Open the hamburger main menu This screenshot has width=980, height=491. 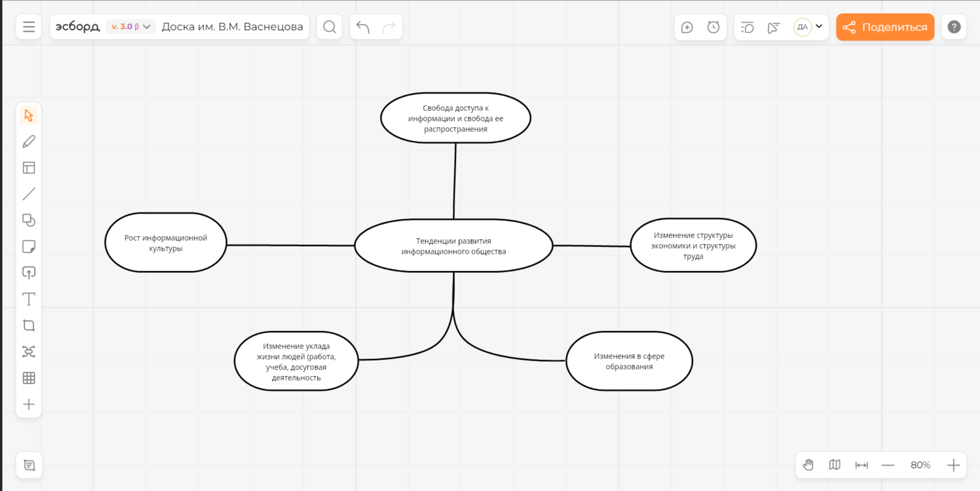pyautogui.click(x=29, y=27)
